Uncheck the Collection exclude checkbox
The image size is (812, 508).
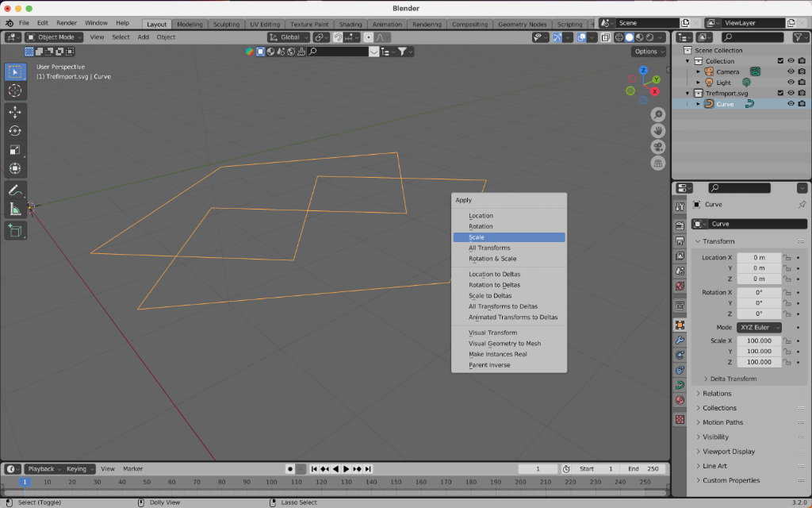780,61
